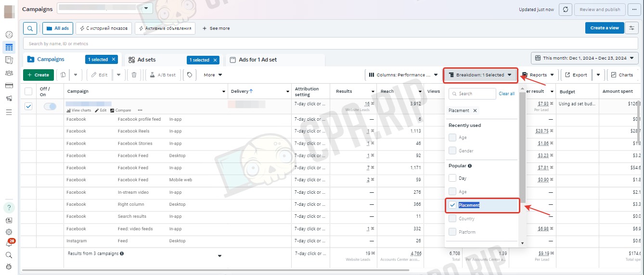Click the refresh data icon

(x=566, y=9)
